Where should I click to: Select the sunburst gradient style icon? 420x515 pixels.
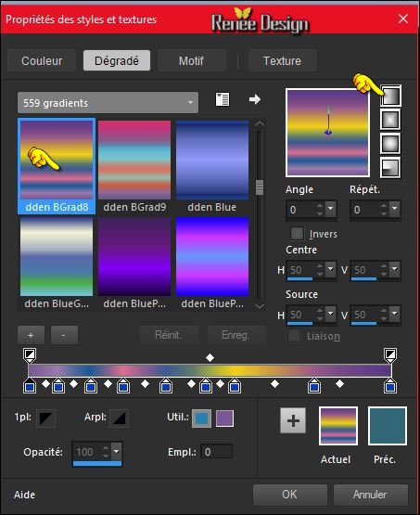pyautogui.click(x=390, y=144)
